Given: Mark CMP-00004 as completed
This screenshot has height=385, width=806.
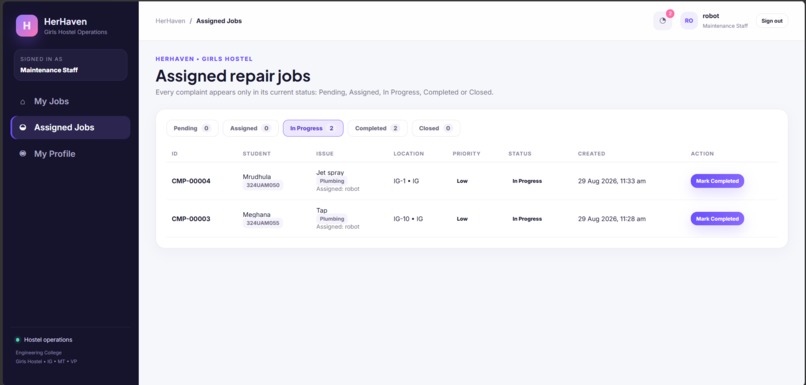Looking at the screenshot, I should coord(717,181).
